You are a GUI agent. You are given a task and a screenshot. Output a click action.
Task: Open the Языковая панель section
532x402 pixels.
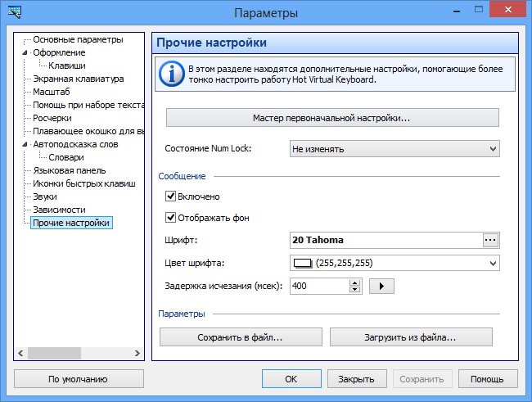(70, 170)
